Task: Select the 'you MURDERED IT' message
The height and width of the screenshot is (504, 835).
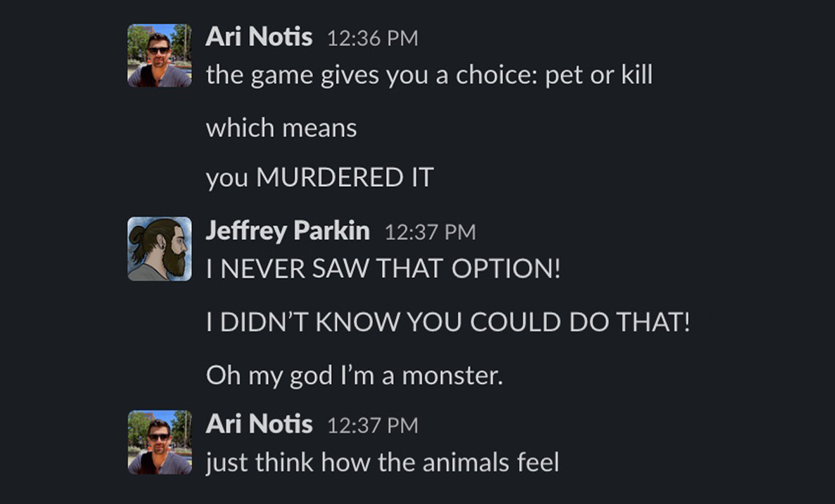Action: point(319,179)
